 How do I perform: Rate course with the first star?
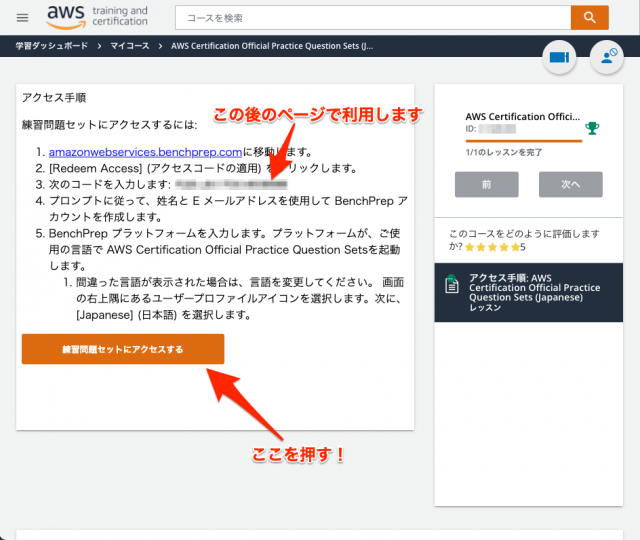pyautogui.click(x=470, y=247)
